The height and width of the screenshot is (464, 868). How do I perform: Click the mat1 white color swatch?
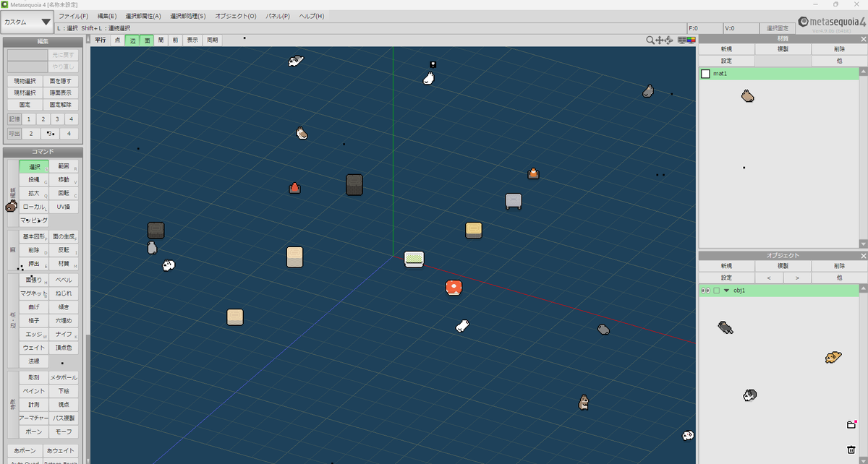[705, 74]
